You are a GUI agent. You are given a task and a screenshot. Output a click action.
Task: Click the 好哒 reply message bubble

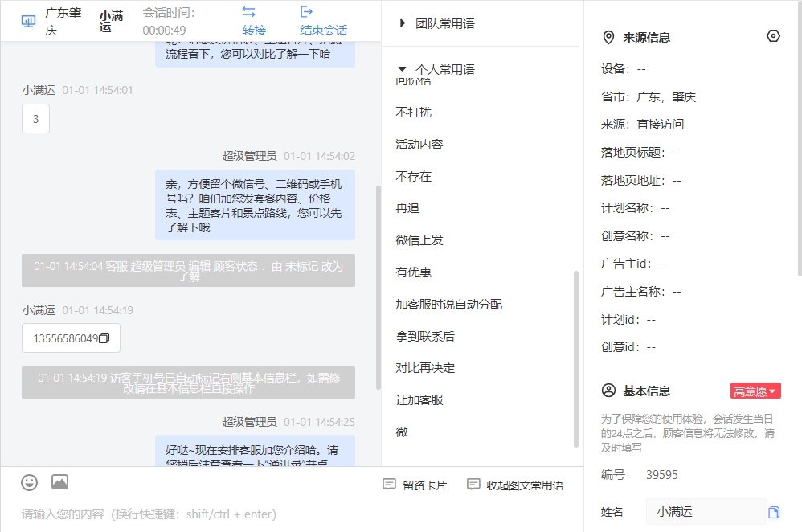(255, 451)
